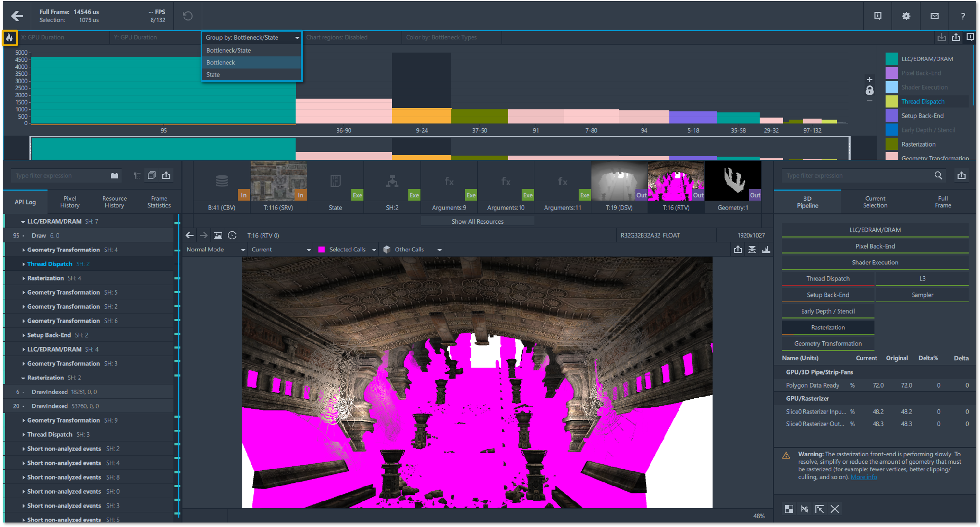The width and height of the screenshot is (980, 527).
Task: Expand the Thread Dispatch SH: 2 group
Action: pyautogui.click(x=24, y=264)
